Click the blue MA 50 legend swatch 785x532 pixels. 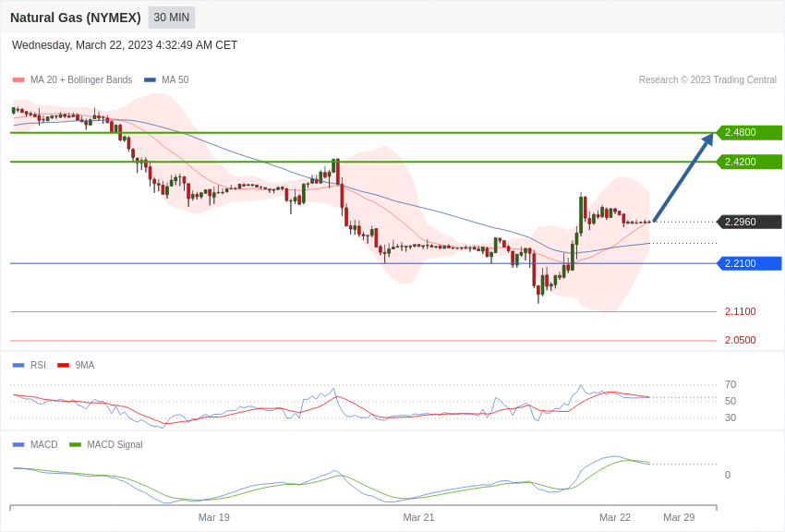click(x=150, y=80)
